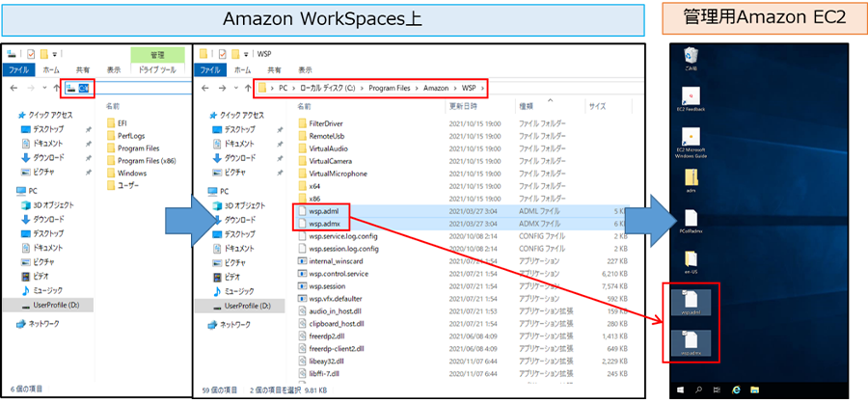Click properties checkmark icon in C: title bar
This screenshot has width=868, height=403.
tap(31, 54)
